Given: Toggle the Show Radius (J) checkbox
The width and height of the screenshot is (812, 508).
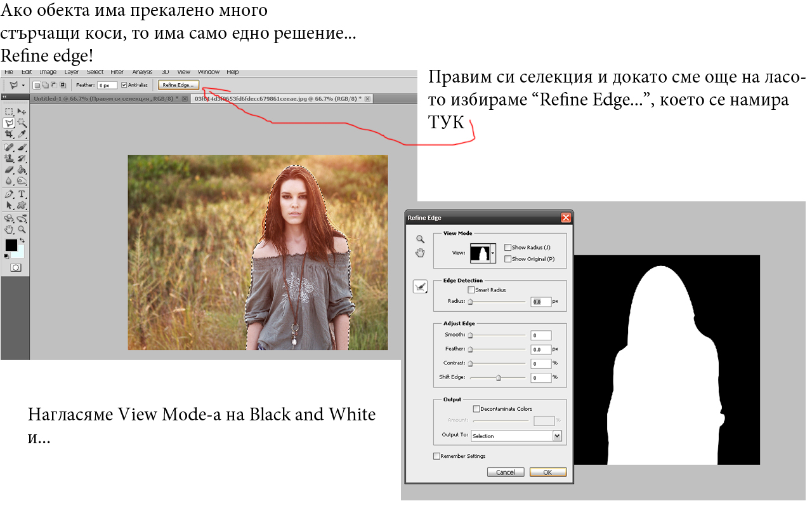Looking at the screenshot, I should 507,248.
